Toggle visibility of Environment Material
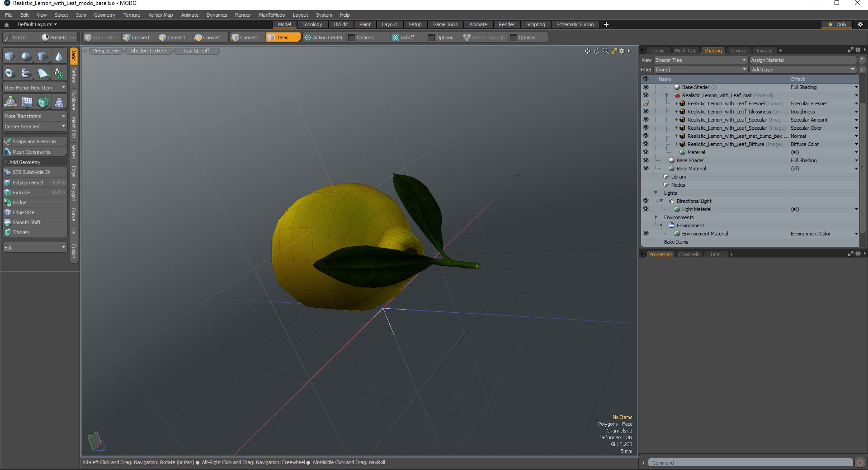The height and width of the screenshot is (470, 868). 646,234
